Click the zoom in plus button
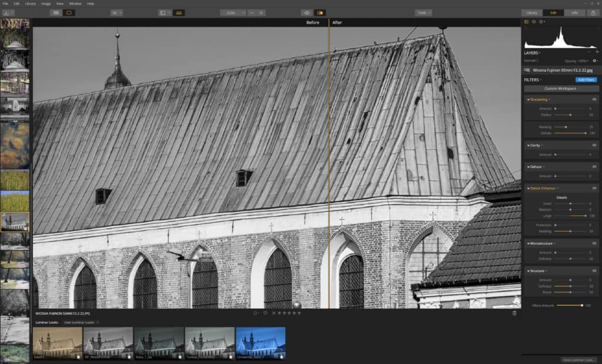The height and width of the screenshot is (364, 602). point(261,12)
